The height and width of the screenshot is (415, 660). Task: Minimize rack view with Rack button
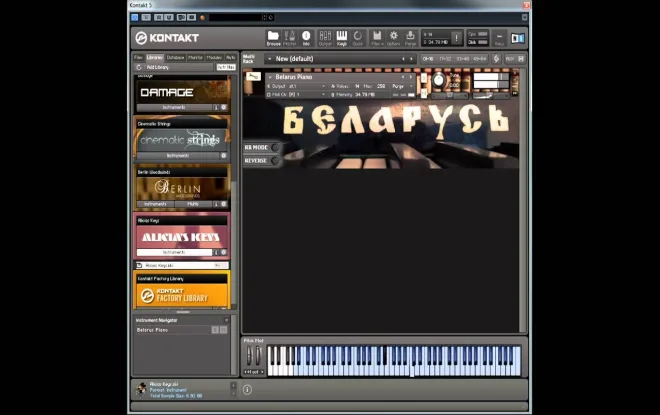point(499,38)
